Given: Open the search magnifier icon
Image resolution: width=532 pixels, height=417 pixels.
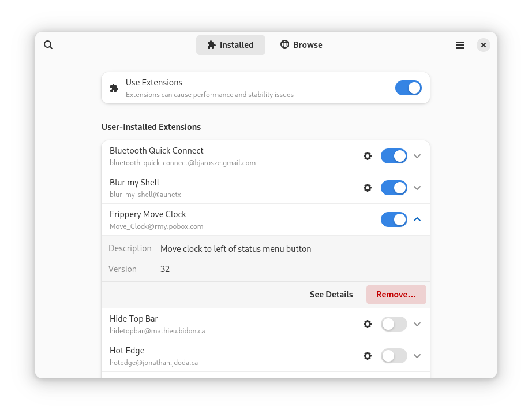Looking at the screenshot, I should click(x=48, y=45).
